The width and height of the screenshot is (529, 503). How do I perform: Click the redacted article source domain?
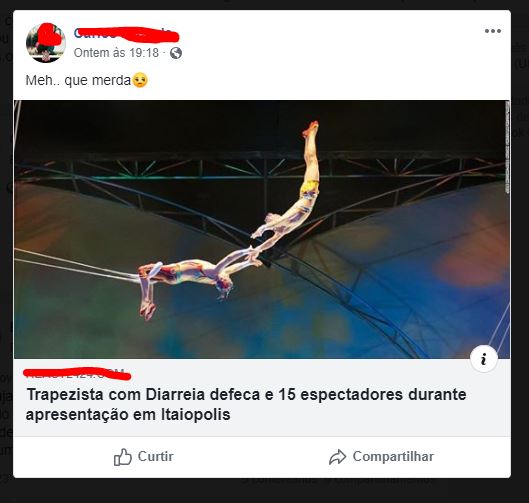coord(77,373)
